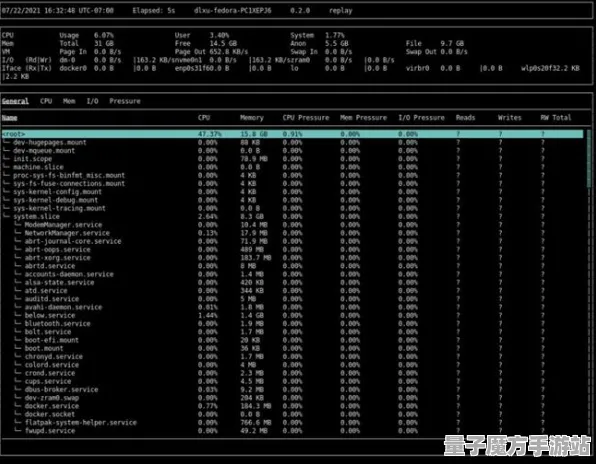Open the Mem tab
The image size is (596, 464).
pos(69,101)
